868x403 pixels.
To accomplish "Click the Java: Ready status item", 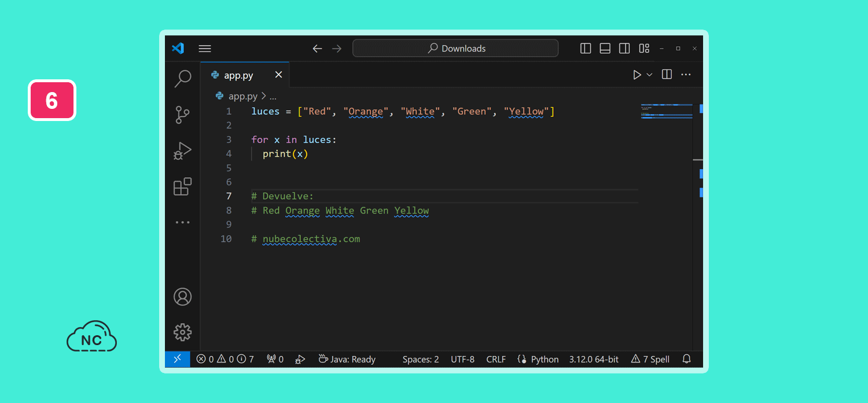I will click(347, 359).
